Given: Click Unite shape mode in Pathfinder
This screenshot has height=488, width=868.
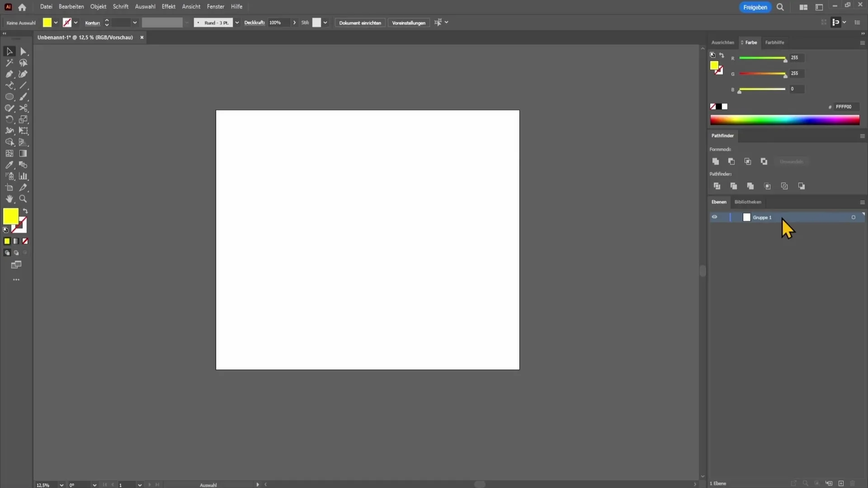Looking at the screenshot, I should point(715,161).
